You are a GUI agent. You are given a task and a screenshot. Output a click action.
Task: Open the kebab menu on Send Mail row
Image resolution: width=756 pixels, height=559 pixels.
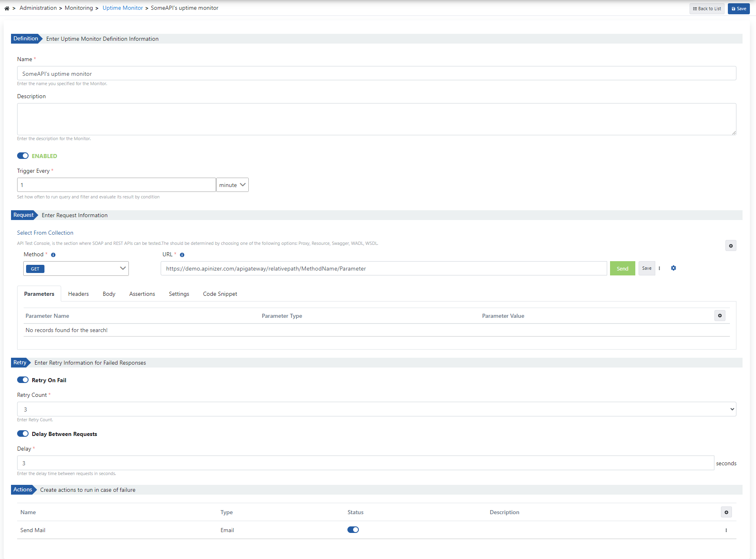[726, 530]
